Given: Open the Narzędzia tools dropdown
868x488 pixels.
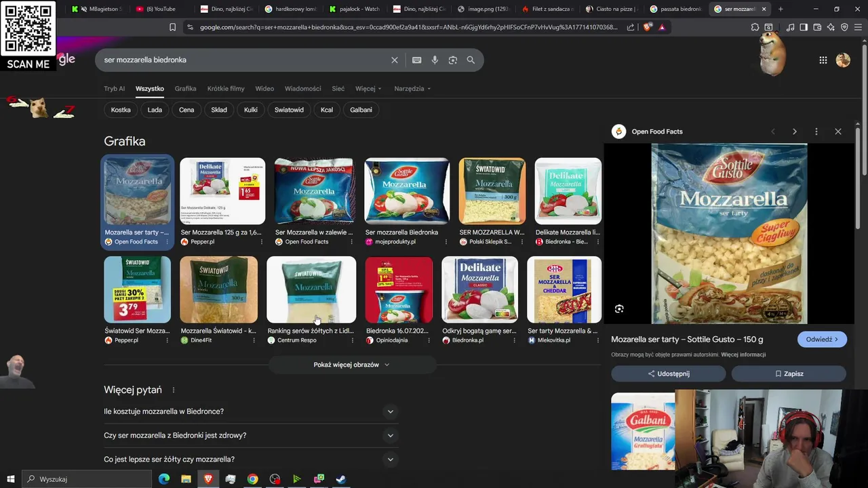Looking at the screenshot, I should pos(412,89).
